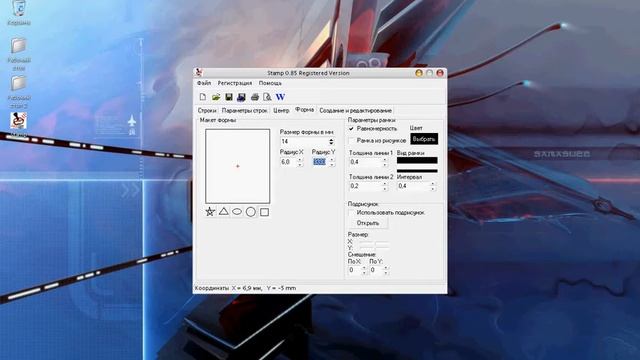Click the Print preview magnifier icon
Image resolution: width=640 pixels, height=360 pixels.
(x=267, y=97)
